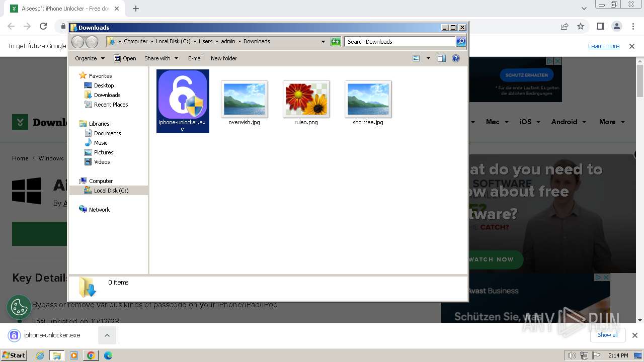Toggle the Chrome side panel icon
This screenshot has height=362, width=644.
600,26
